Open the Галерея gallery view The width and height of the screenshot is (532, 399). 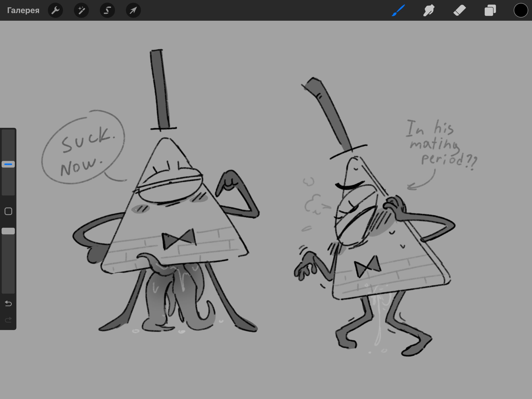(x=23, y=10)
